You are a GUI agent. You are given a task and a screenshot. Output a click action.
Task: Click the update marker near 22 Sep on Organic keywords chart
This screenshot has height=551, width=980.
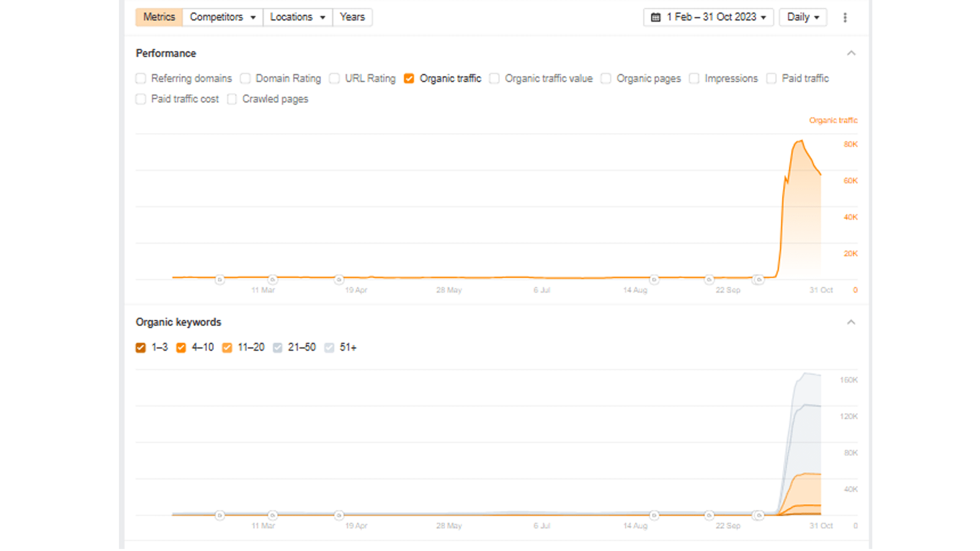709,515
